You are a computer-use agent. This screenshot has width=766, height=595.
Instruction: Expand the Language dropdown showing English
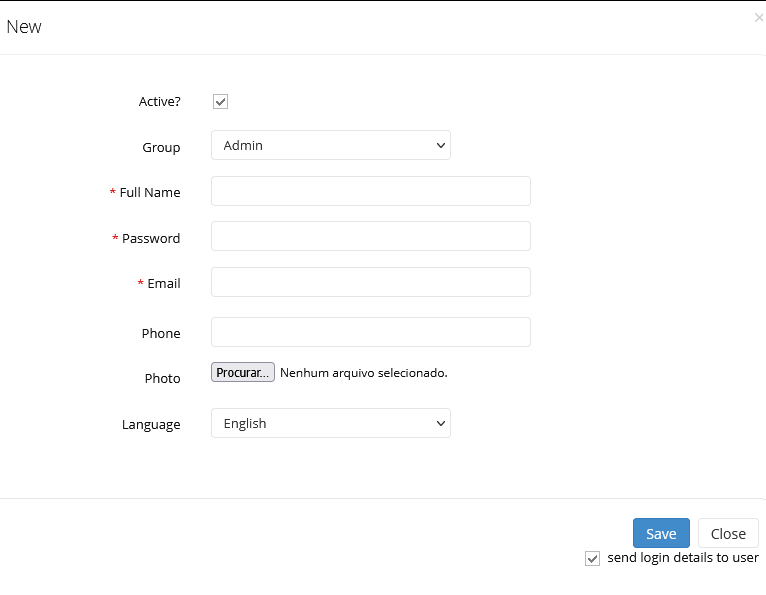tap(330, 423)
